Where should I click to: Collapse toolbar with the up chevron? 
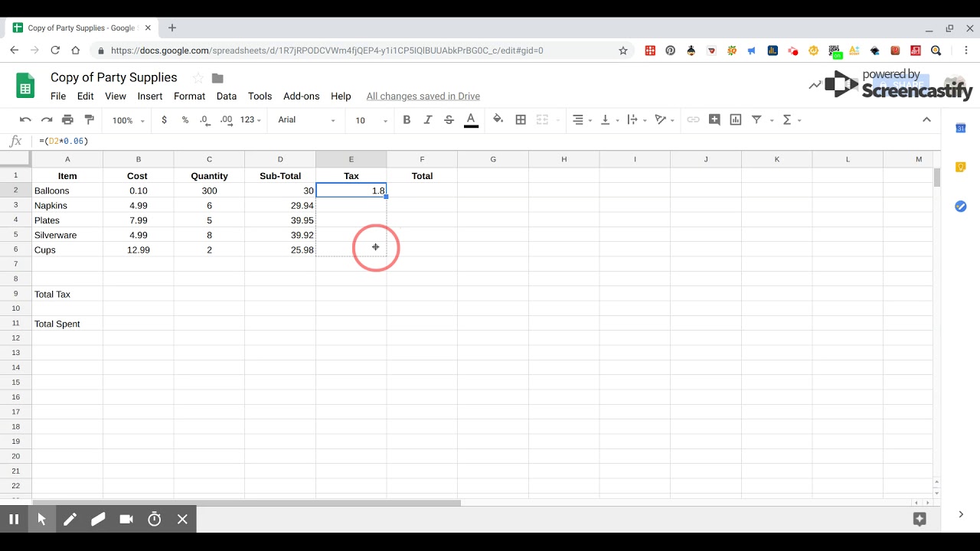pos(926,119)
